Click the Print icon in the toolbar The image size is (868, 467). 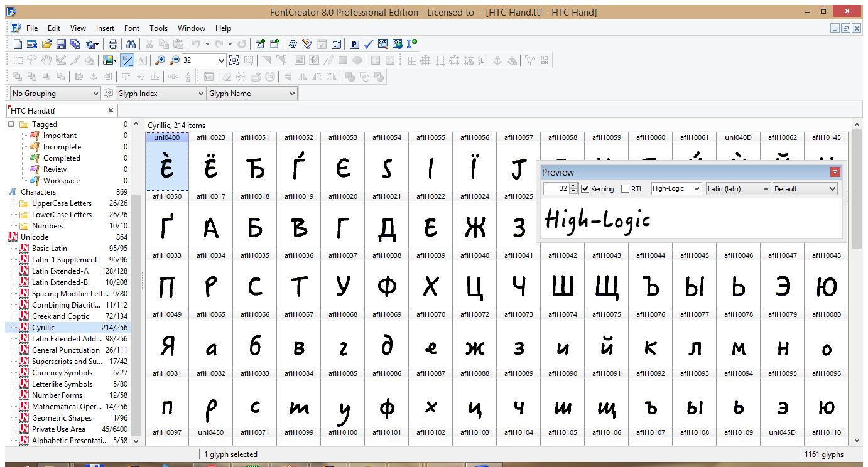click(113, 44)
